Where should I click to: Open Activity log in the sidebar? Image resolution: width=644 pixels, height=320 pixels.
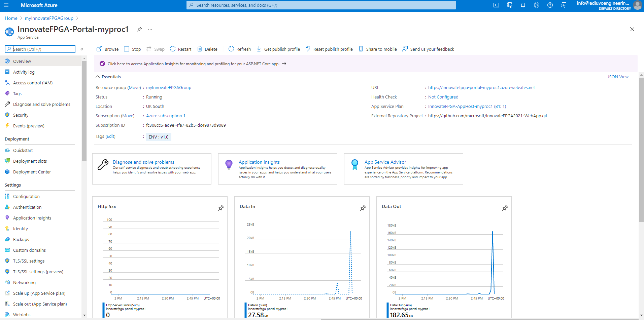click(24, 72)
